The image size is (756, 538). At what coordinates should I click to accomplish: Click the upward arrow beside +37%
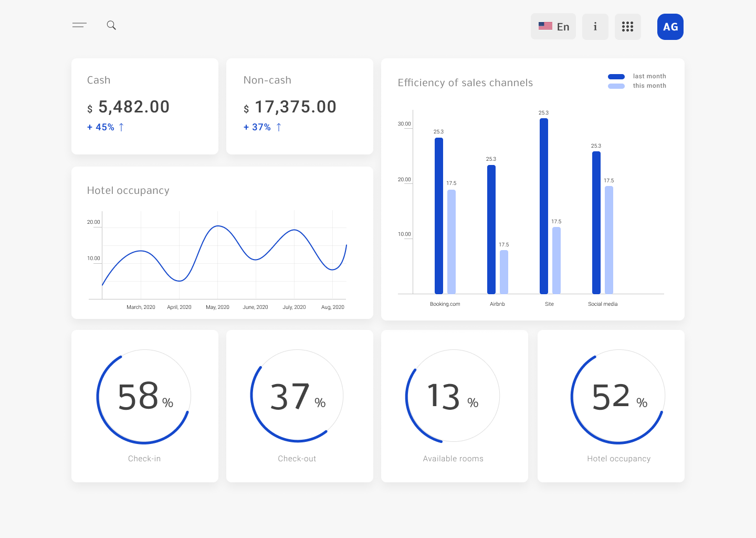tap(278, 127)
